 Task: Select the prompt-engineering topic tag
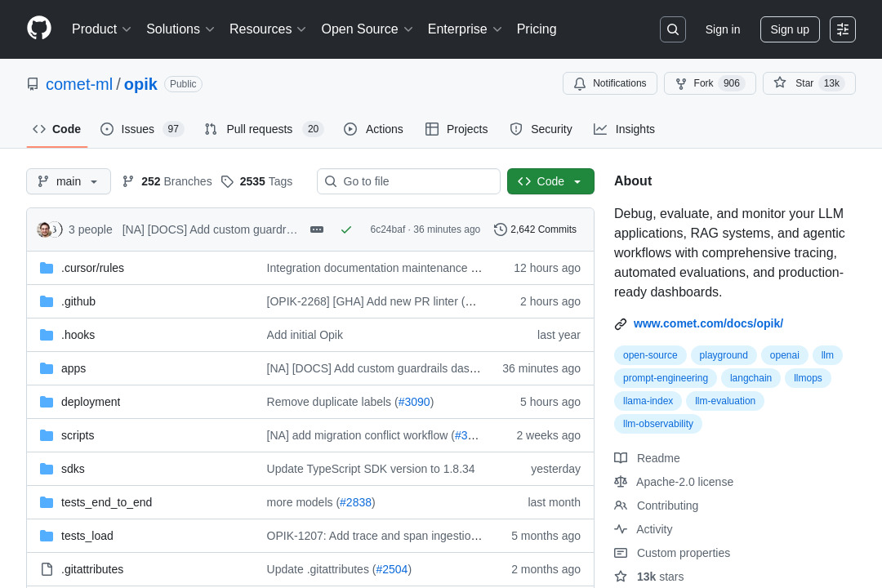[x=665, y=378]
